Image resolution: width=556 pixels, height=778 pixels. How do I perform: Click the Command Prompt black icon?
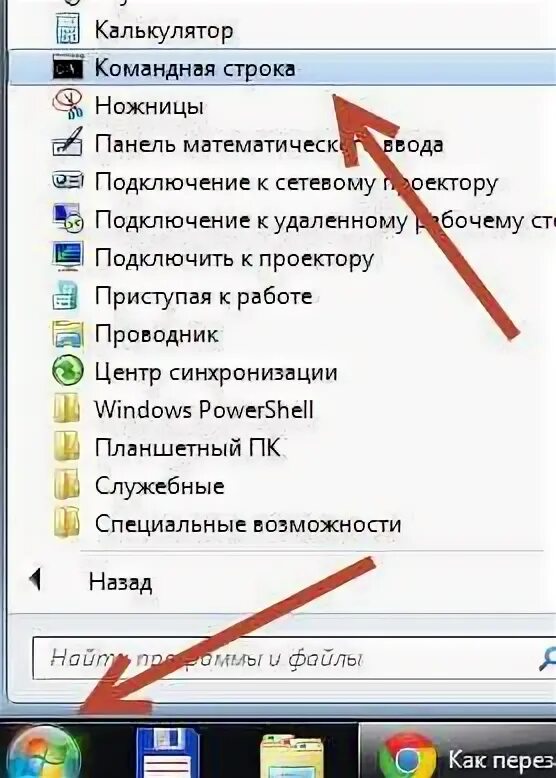coord(68,68)
